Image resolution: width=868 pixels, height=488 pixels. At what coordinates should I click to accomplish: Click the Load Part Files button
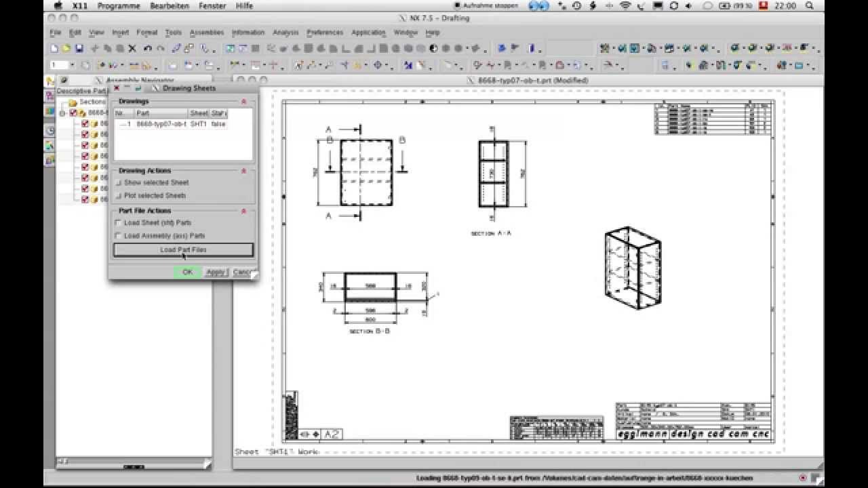click(183, 250)
